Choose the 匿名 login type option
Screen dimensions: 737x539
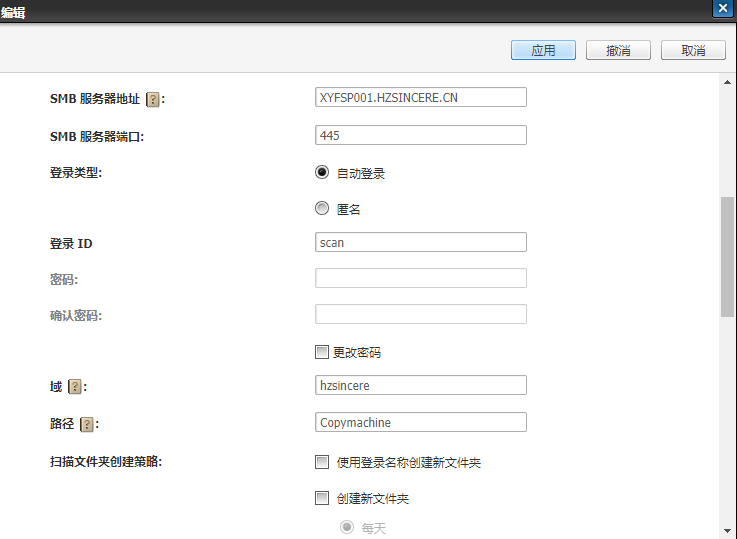click(322, 208)
